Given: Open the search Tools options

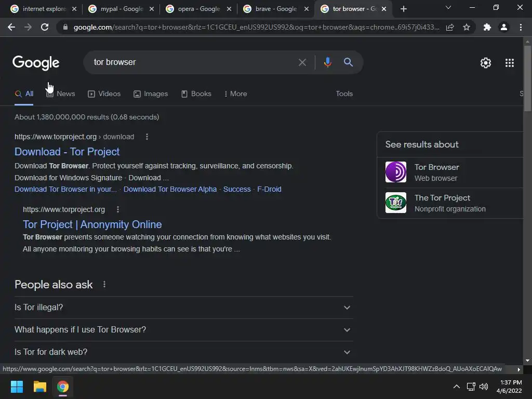Looking at the screenshot, I should (344, 94).
